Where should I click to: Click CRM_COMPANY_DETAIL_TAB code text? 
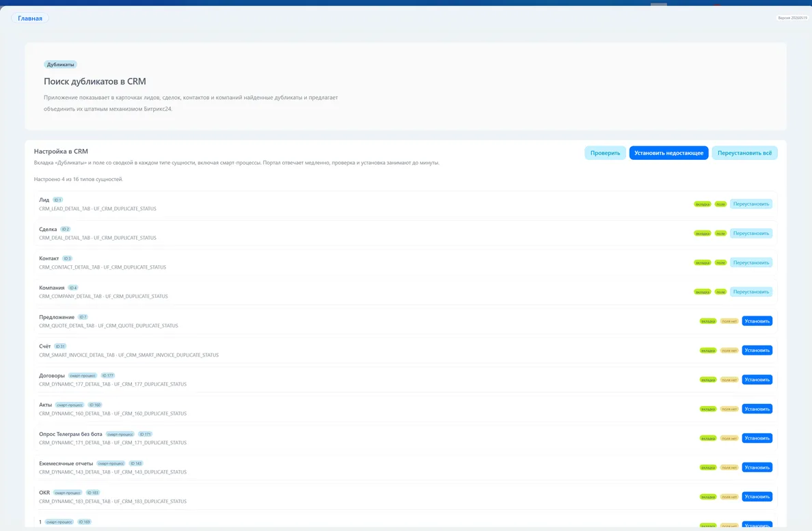click(70, 297)
